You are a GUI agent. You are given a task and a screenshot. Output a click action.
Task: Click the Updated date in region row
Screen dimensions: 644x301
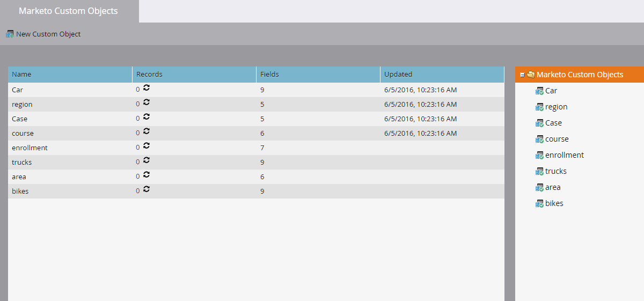click(x=421, y=104)
